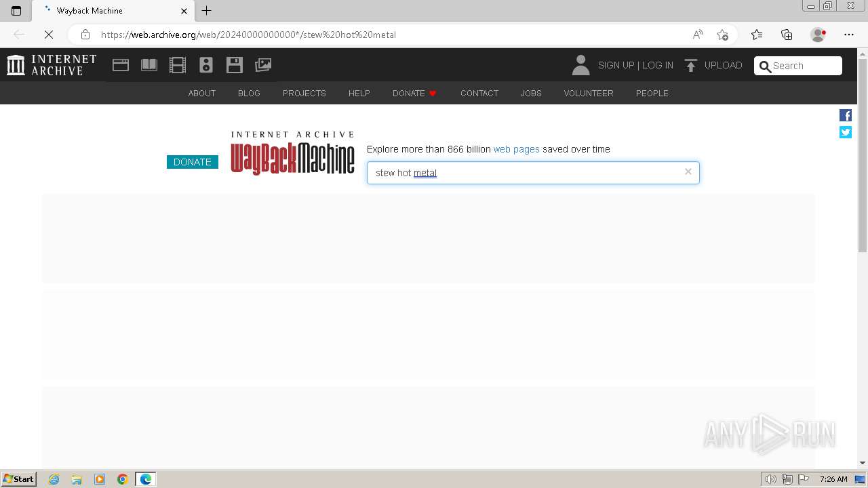
Task: Open volume control in system tray
Action: (x=770, y=479)
